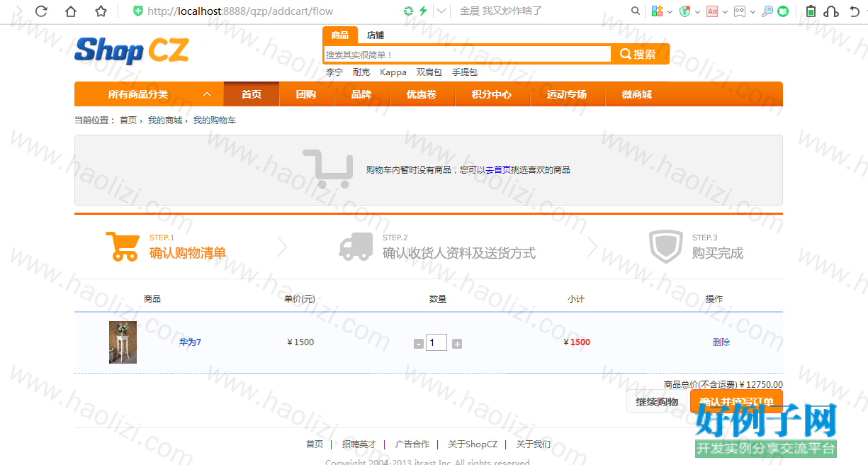Open the 首页 navigation item
Screen dimensions: 868x465
[252, 94]
